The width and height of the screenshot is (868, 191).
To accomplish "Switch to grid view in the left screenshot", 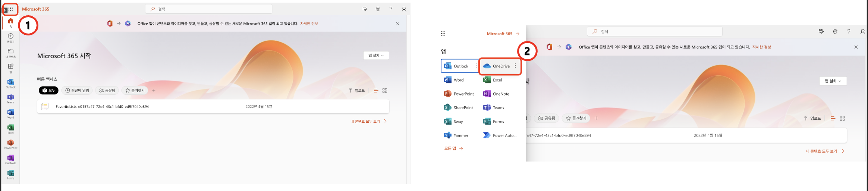I will [385, 90].
